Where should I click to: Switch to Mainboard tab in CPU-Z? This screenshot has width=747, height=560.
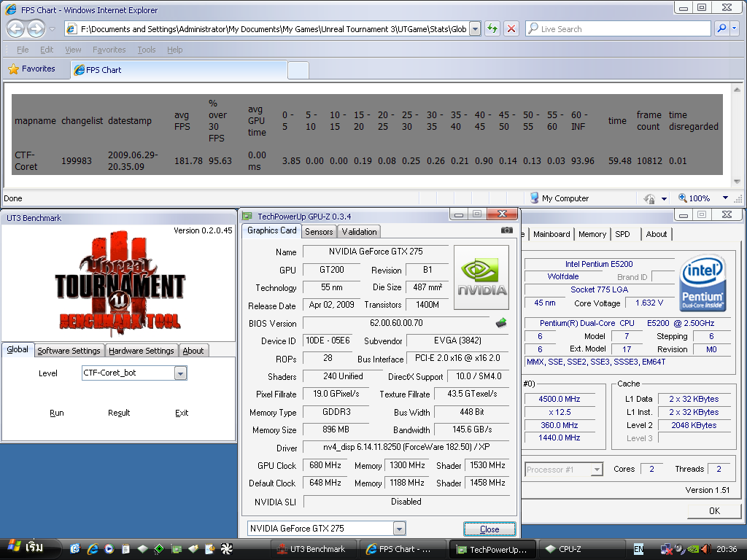tap(551, 234)
